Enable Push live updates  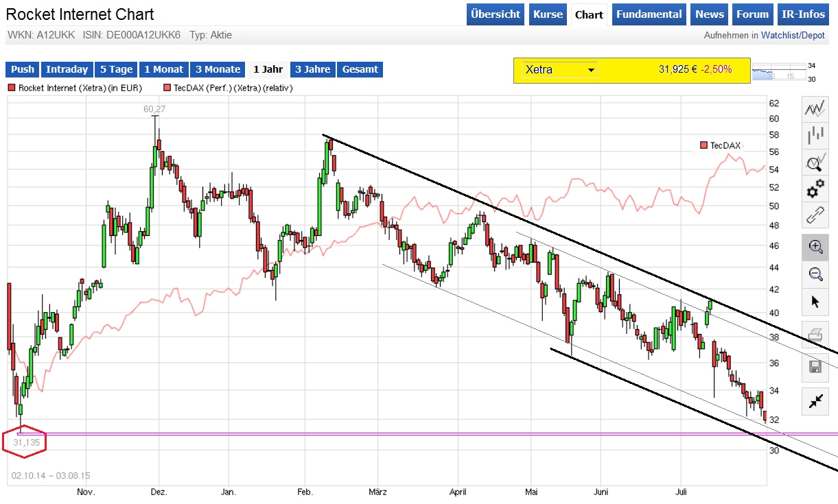coord(23,69)
